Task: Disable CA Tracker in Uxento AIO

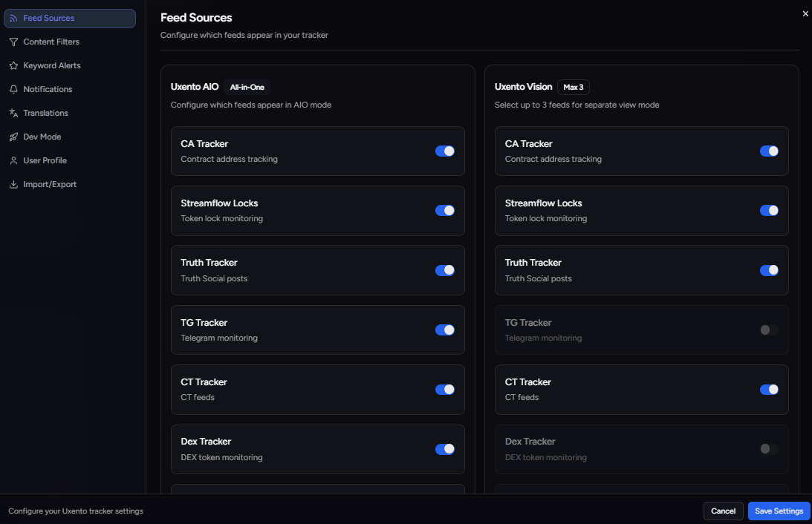Action: point(444,151)
